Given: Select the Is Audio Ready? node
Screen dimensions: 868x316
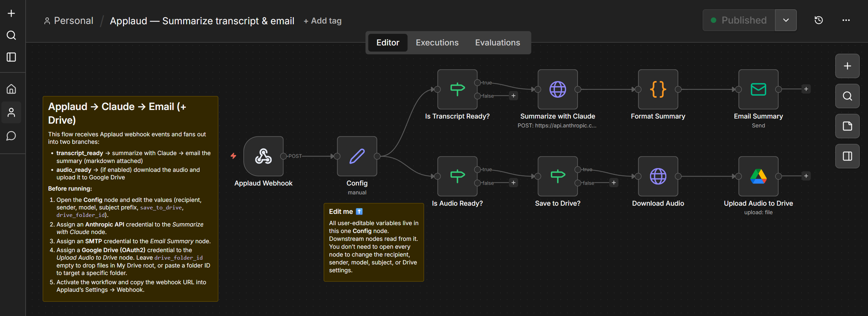Looking at the screenshot, I should [x=458, y=176].
